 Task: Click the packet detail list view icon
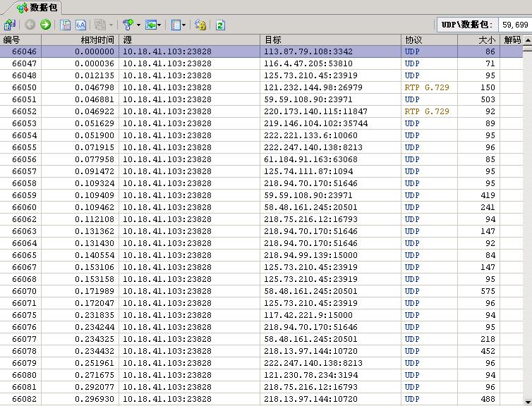[66, 25]
